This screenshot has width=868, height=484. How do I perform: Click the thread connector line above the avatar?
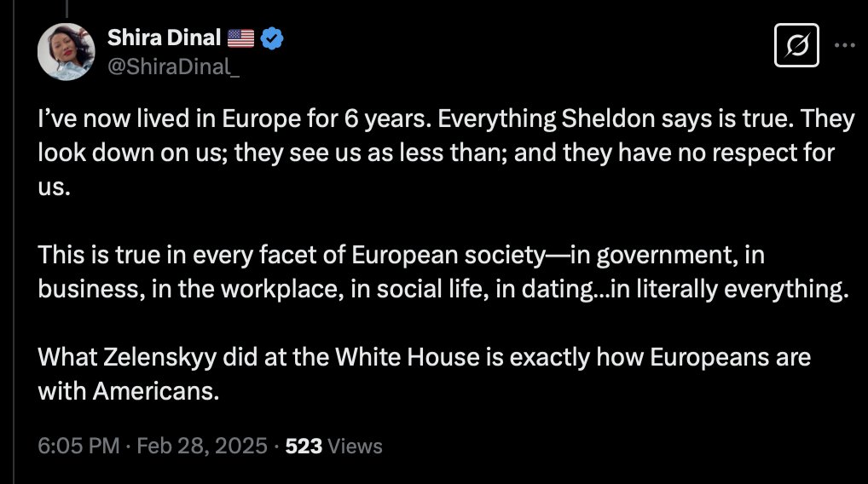coord(65,7)
